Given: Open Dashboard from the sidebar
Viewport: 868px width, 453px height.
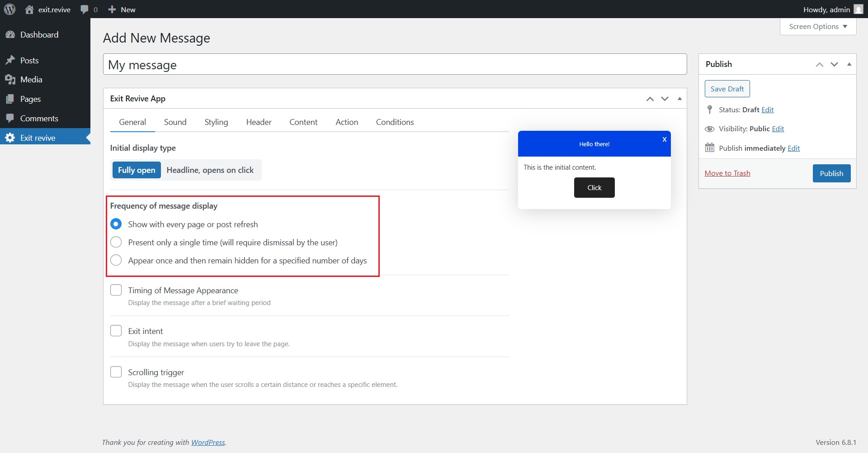Looking at the screenshot, I should (39, 35).
